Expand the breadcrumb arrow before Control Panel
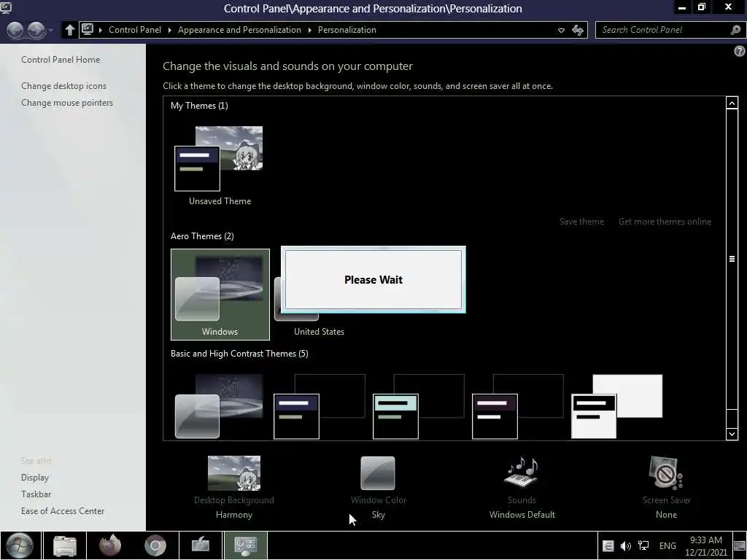This screenshot has width=747, height=560. [x=101, y=30]
